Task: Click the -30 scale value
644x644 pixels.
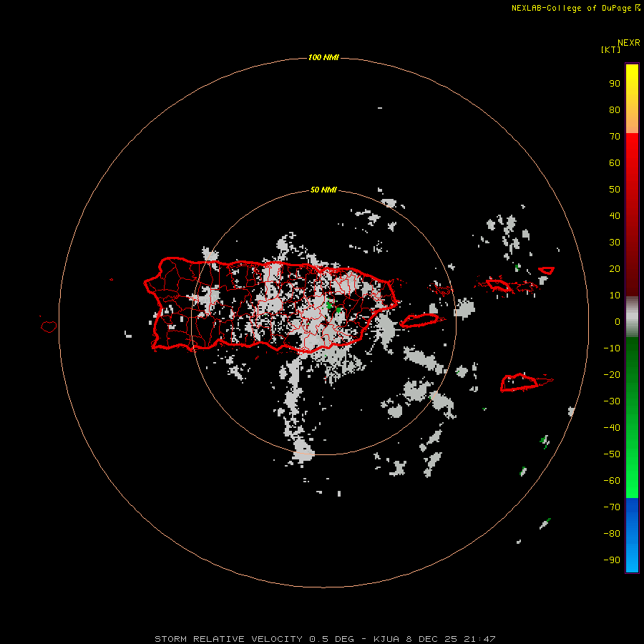Action: (612, 401)
